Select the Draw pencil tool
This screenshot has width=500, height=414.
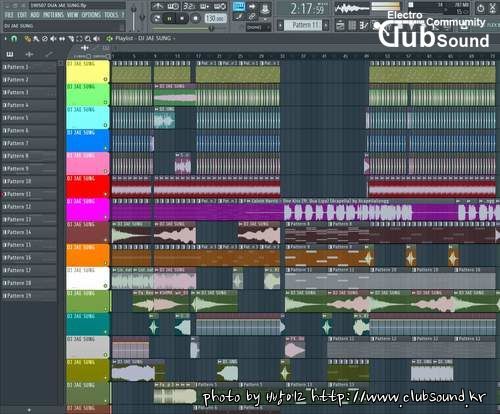click(28, 39)
